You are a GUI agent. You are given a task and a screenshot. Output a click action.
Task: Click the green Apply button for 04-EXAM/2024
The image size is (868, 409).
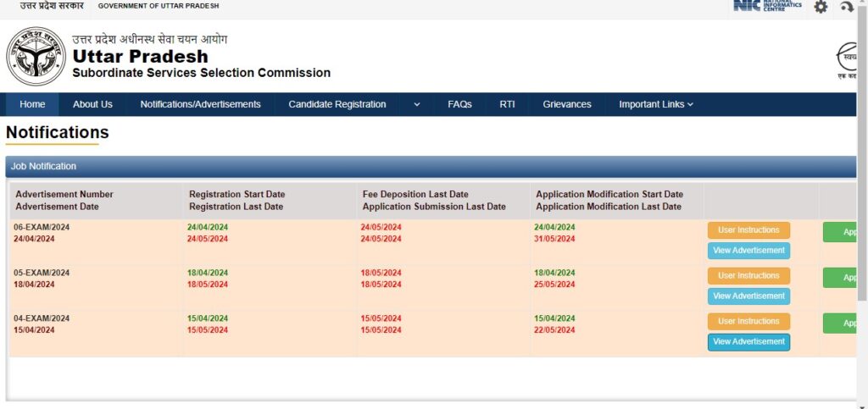click(840, 323)
